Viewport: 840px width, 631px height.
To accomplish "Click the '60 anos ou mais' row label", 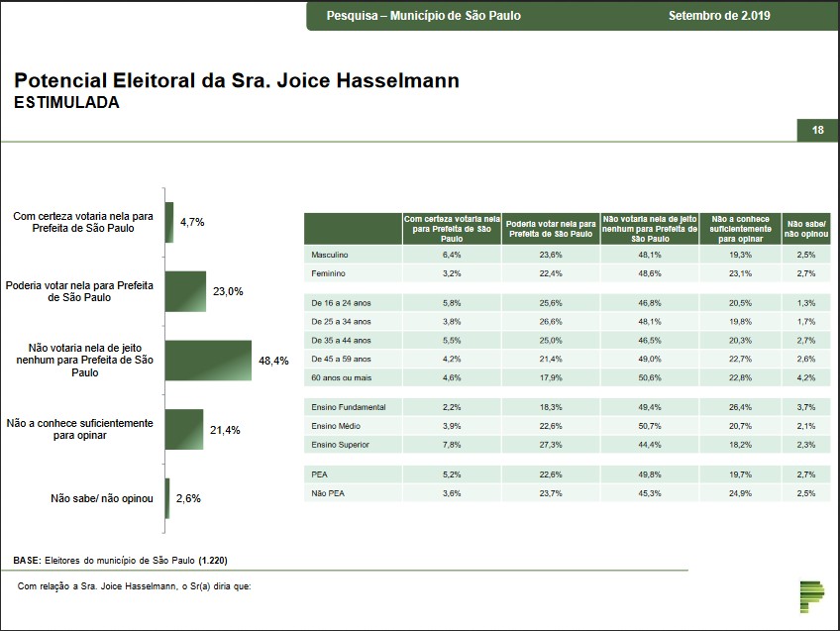I will [340, 376].
